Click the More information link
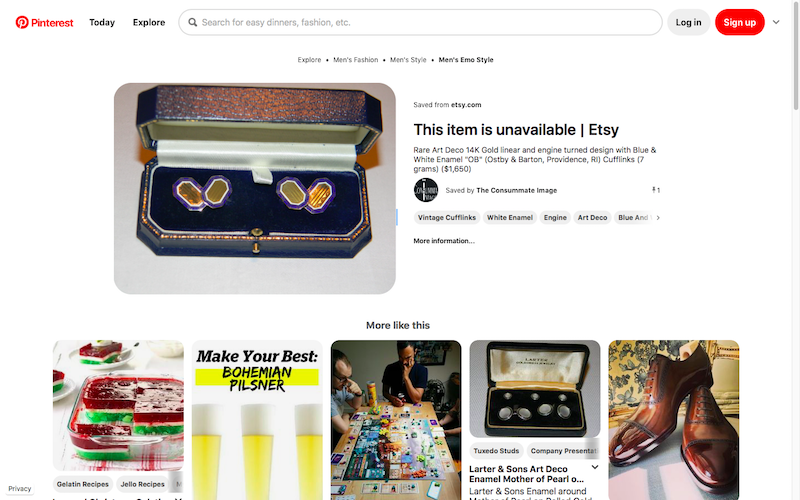Screen dimensions: 800x500 click(x=444, y=241)
